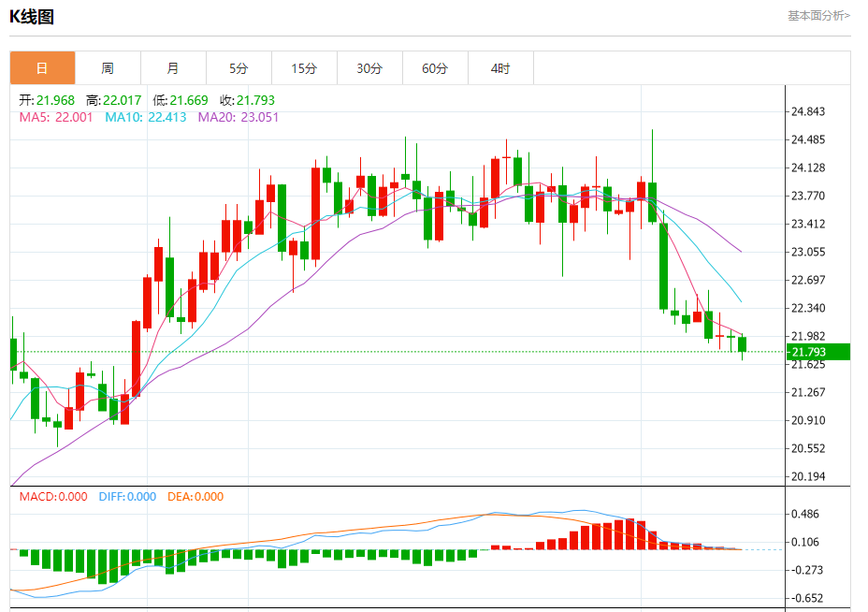Click the 23.770 price axis label
The image size is (868, 612).
(807, 197)
